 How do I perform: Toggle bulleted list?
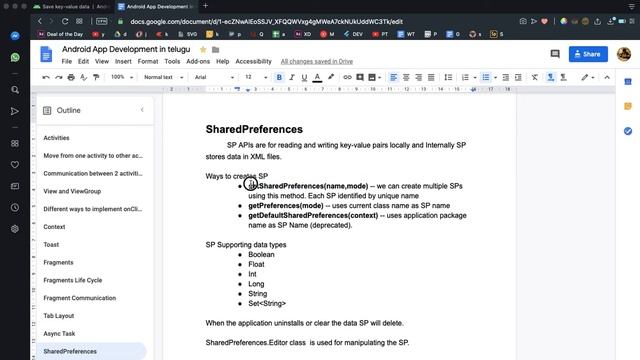coord(485,77)
